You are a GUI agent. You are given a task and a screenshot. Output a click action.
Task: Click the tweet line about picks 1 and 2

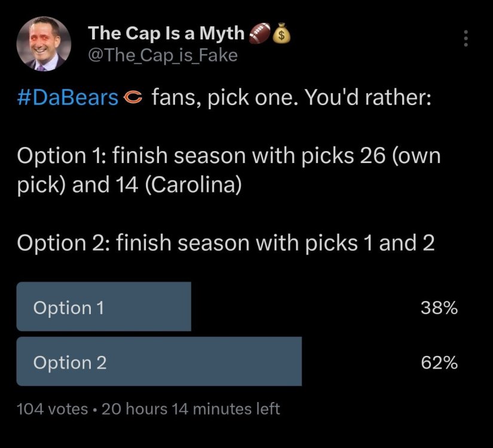pos(226,243)
